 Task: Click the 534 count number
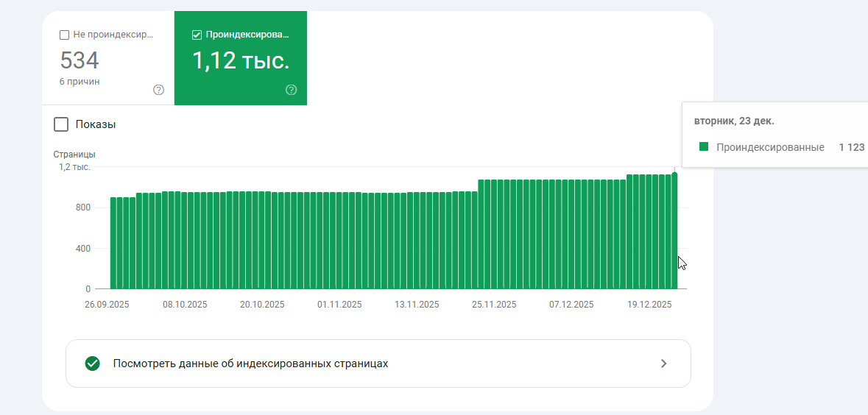tap(80, 60)
